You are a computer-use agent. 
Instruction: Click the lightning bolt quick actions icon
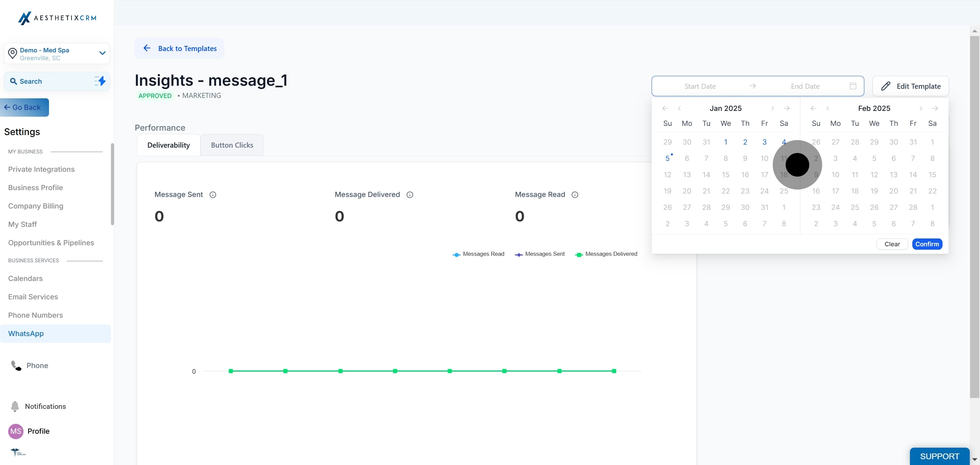pos(100,81)
